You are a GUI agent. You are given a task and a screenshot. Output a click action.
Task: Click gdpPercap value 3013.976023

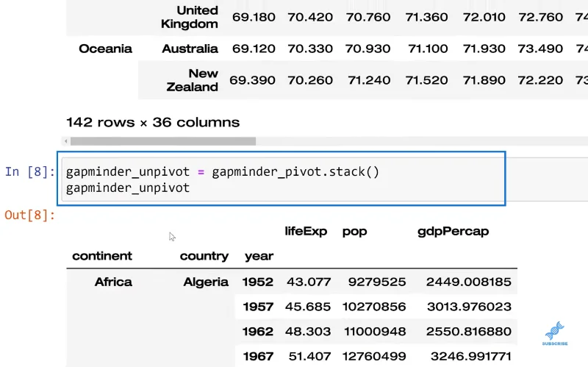point(469,307)
